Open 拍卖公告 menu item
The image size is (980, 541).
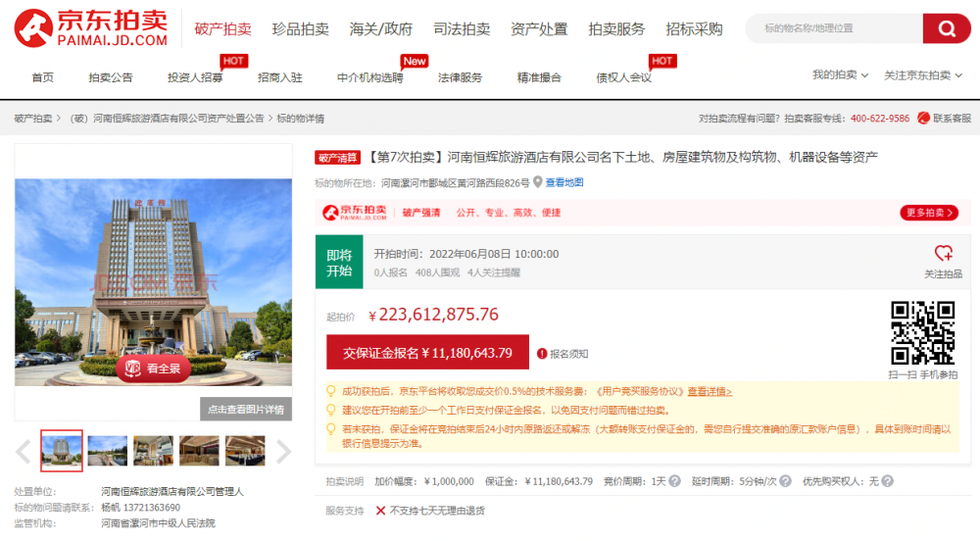pos(111,77)
